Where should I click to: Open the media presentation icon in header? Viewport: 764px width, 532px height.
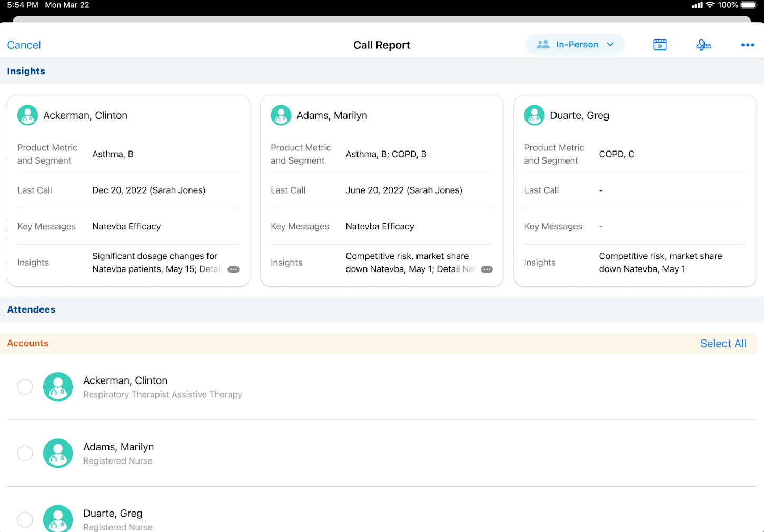[660, 45]
